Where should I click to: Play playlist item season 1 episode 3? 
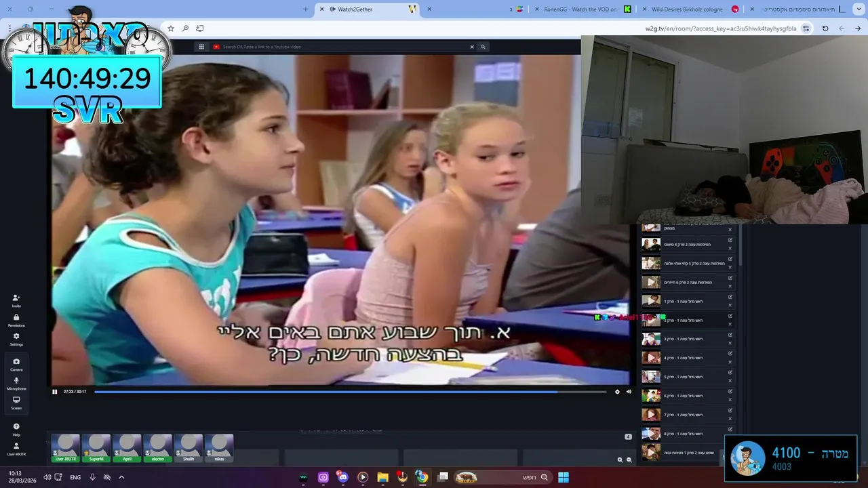(651, 339)
